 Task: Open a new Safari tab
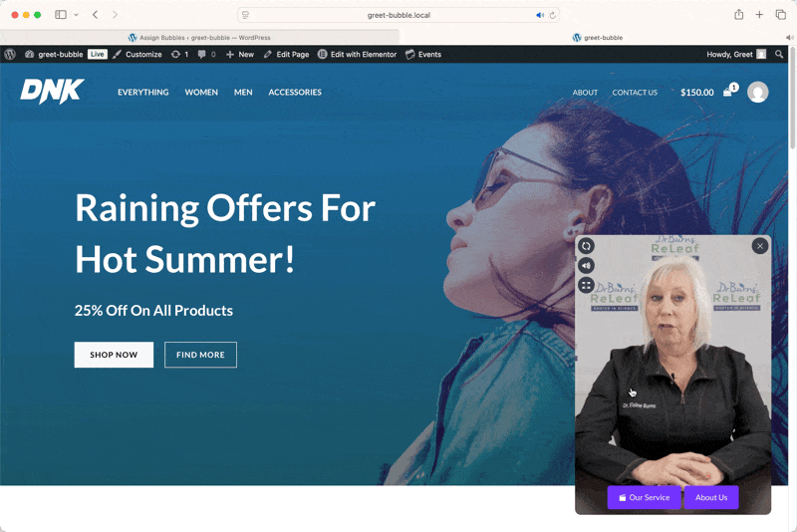tap(759, 15)
